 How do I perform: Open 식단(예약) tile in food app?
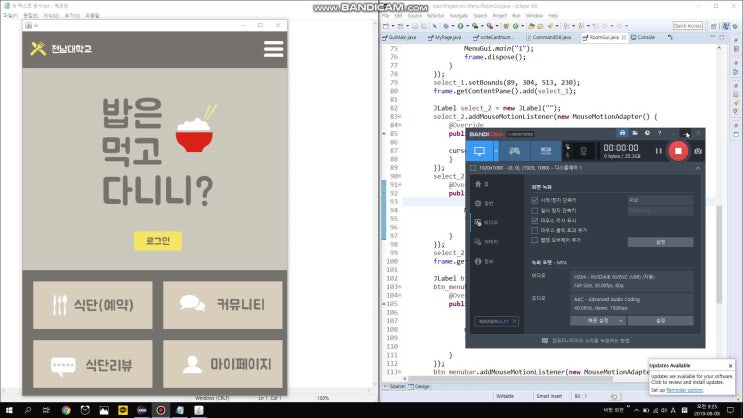pos(93,305)
